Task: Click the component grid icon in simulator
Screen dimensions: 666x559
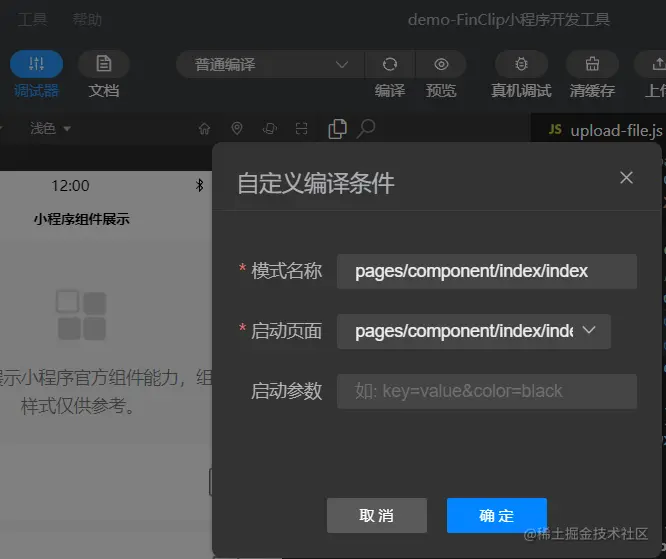Action: coord(81,315)
